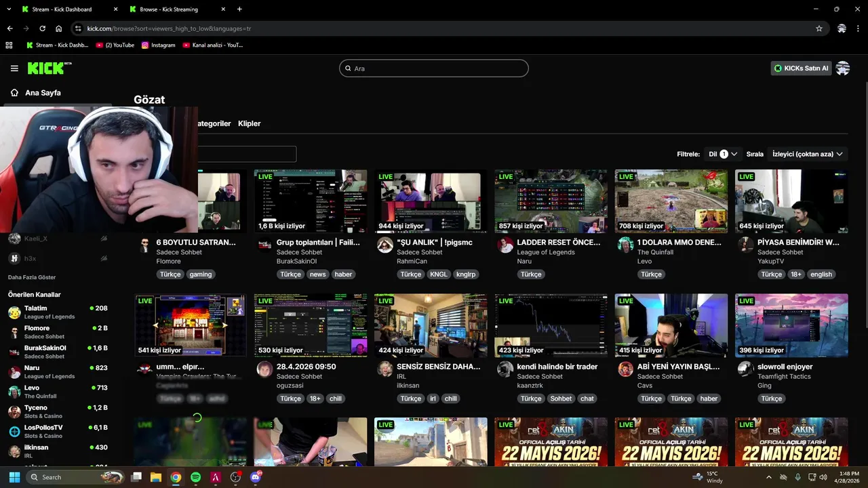Open Naru recommended channel
This screenshot has height=488, width=868.
(58, 371)
